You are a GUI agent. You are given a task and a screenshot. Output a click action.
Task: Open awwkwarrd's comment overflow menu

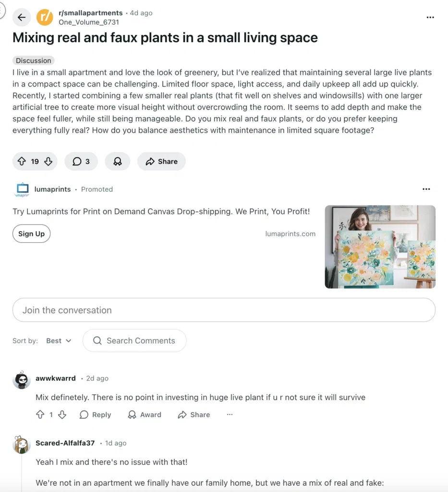point(229,414)
